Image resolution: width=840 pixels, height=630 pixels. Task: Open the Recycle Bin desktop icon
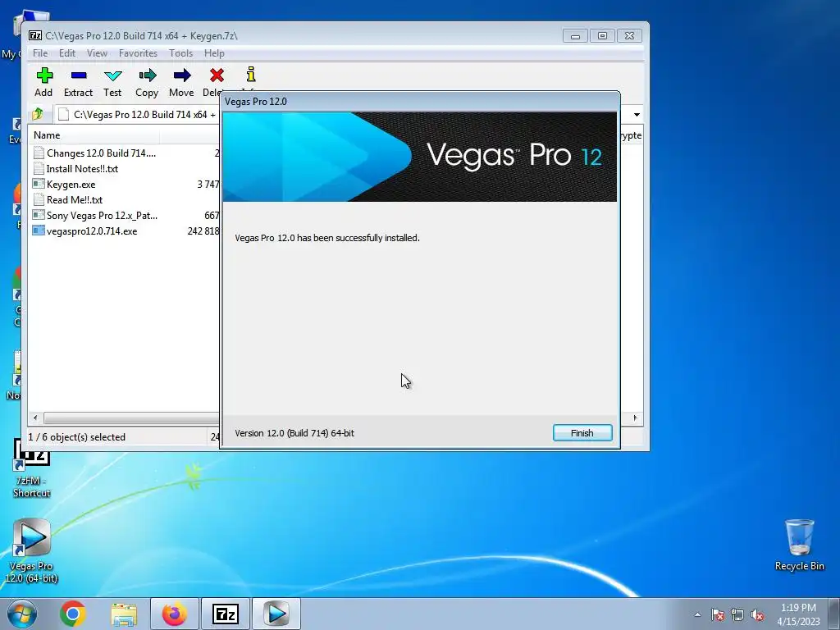click(799, 545)
